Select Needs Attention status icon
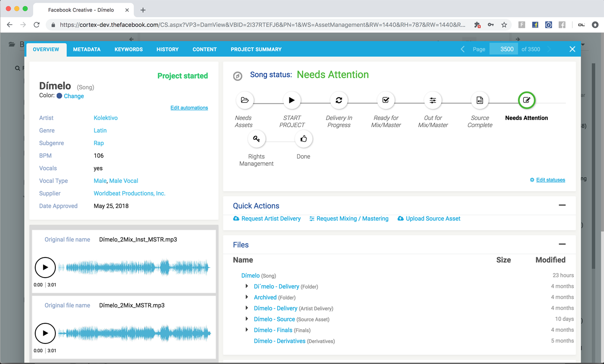Viewport: 604px width, 364px height. [526, 100]
